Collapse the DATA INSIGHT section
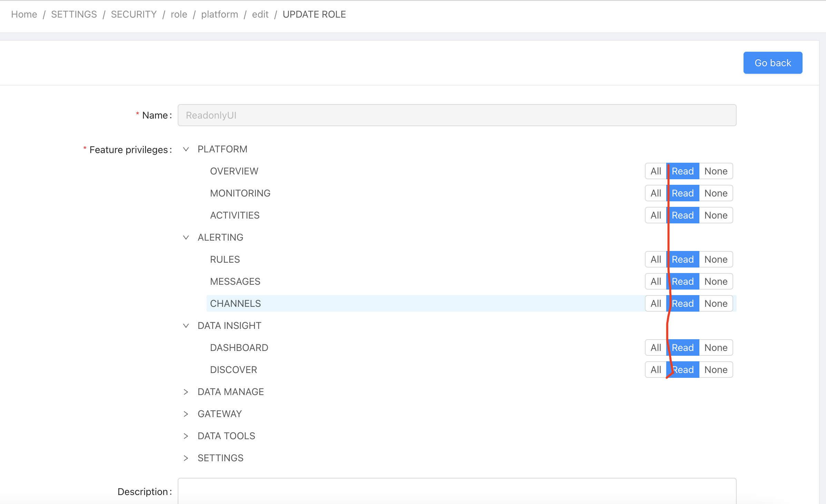 [x=186, y=325]
